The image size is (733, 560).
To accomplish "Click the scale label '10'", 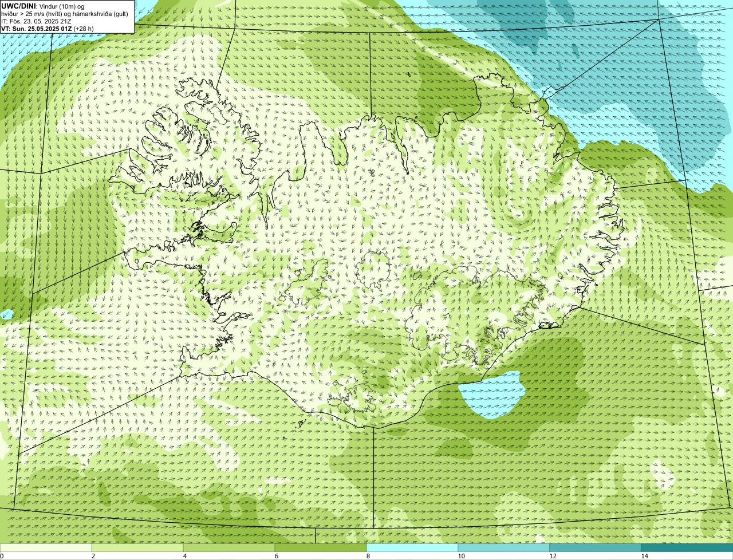I will pos(461,556).
